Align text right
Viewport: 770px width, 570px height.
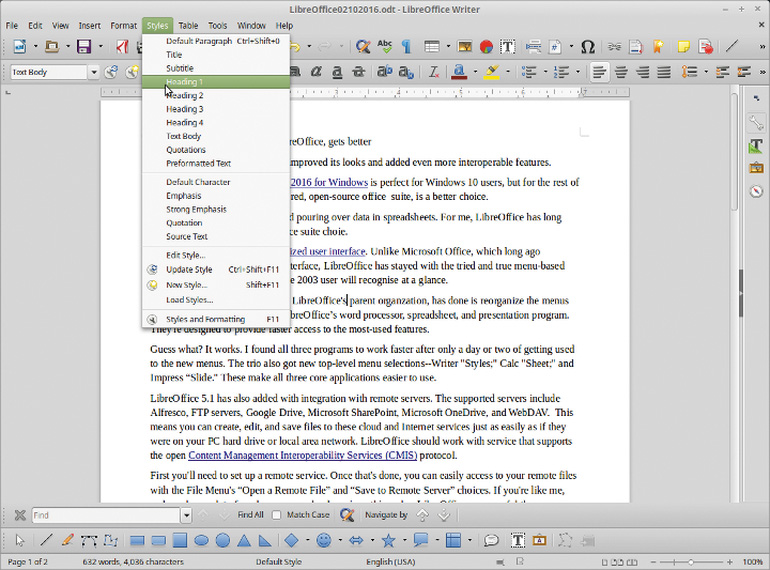642,72
